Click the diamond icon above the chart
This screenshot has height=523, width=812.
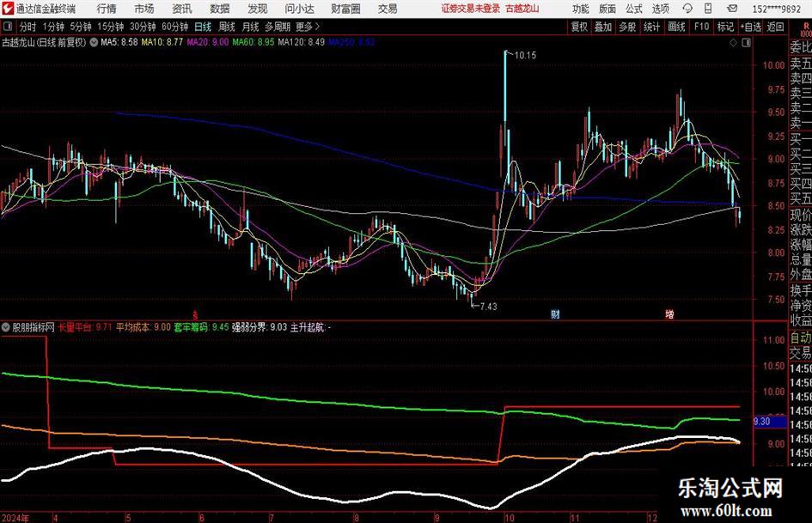coord(733,43)
